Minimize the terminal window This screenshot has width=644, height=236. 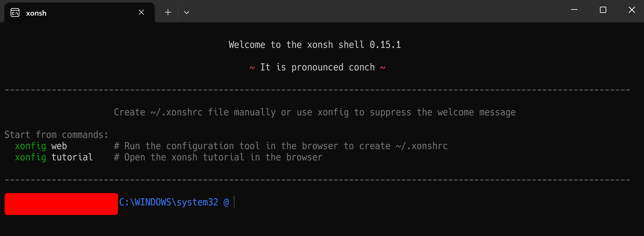coord(574,10)
